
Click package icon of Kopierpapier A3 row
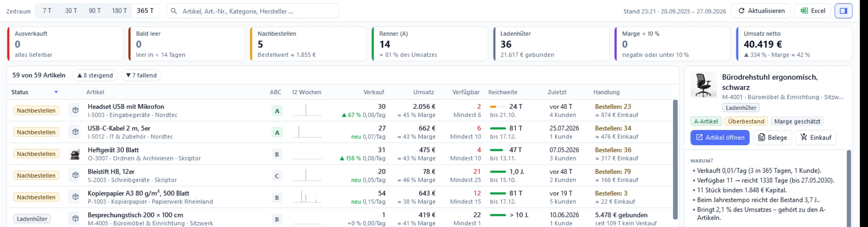pyautogui.click(x=75, y=197)
